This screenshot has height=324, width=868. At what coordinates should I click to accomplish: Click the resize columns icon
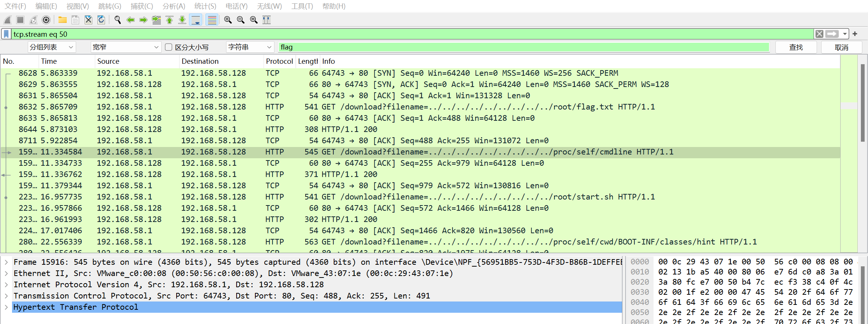[x=267, y=20]
